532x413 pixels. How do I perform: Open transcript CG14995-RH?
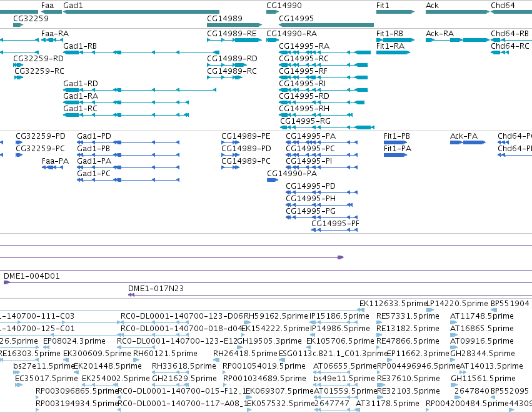tap(304, 109)
